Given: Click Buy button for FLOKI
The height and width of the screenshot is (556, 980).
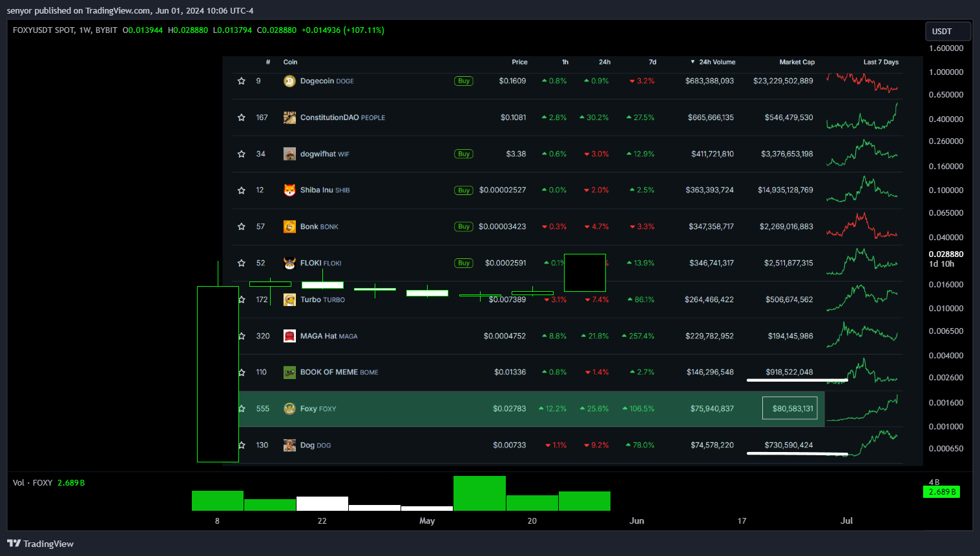Looking at the screenshot, I should coord(464,263).
